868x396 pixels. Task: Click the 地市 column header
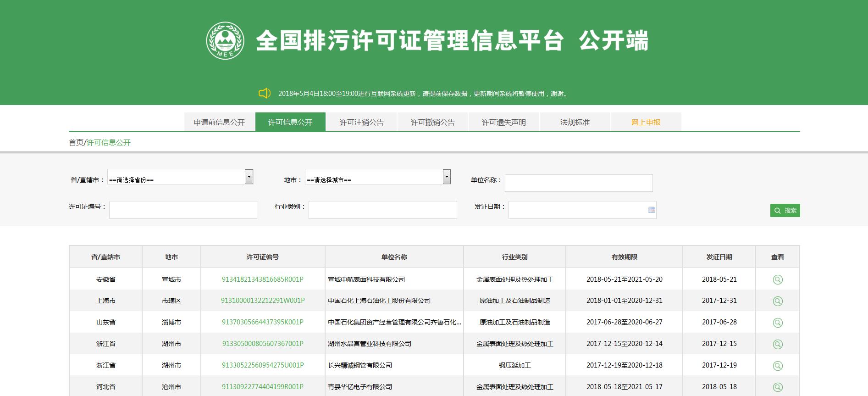click(171, 257)
